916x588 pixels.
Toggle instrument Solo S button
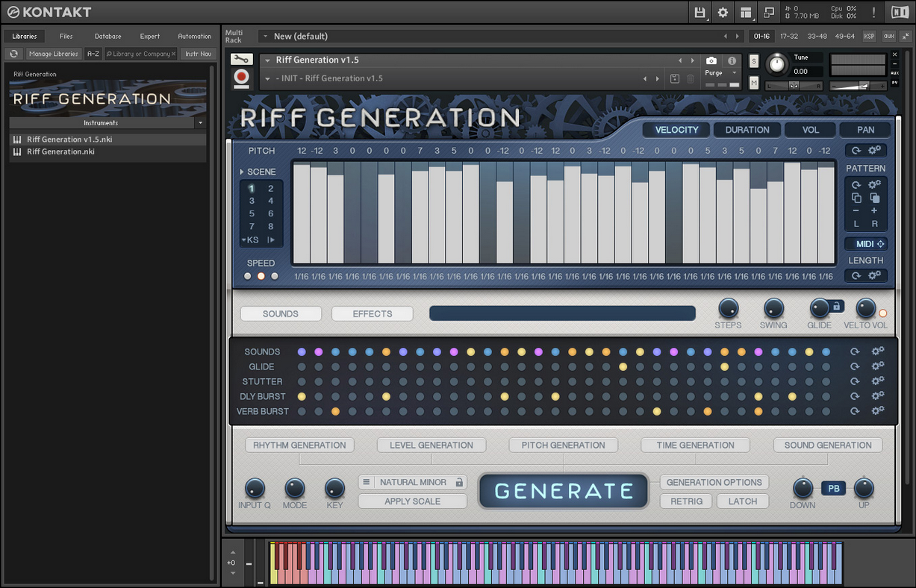pyautogui.click(x=754, y=60)
